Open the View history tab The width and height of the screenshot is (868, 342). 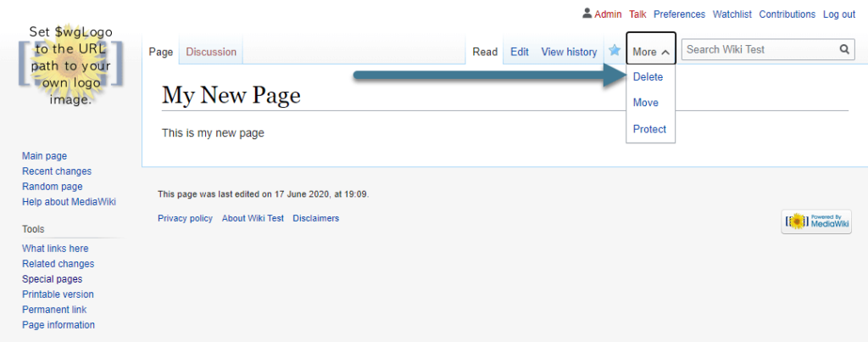pos(569,52)
